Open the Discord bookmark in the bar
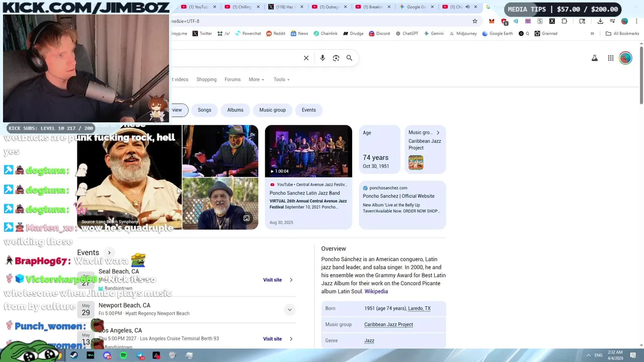Screen dimensions: 644x362 click(x=379, y=34)
